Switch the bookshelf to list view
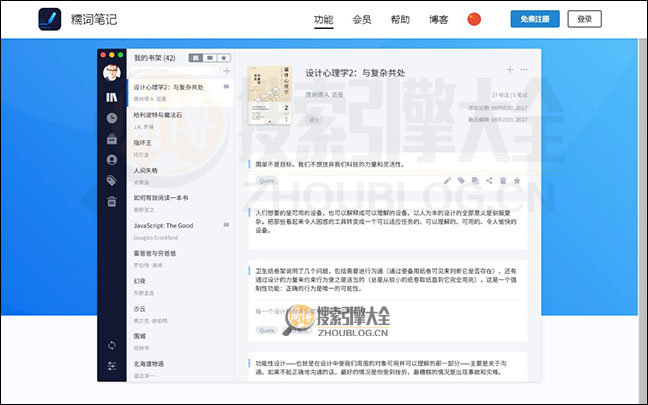648x405 pixels. coord(196,58)
